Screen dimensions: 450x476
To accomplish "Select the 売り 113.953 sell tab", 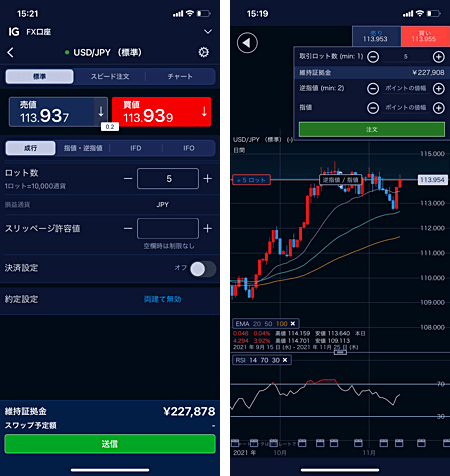I will pos(376,36).
